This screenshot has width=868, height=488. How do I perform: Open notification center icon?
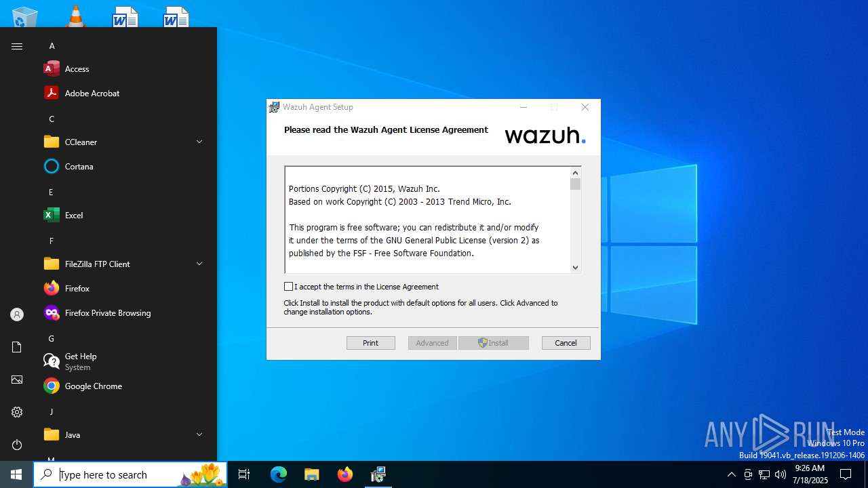(846, 474)
